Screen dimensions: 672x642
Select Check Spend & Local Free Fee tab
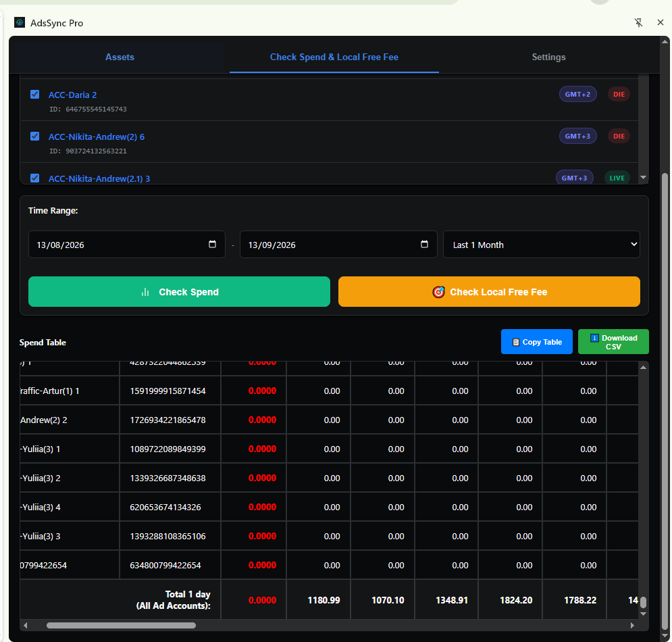tap(334, 57)
